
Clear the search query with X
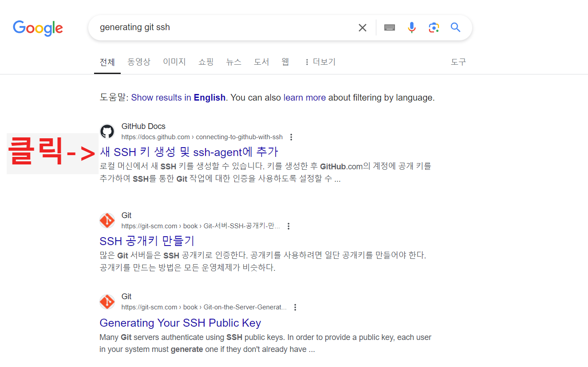(363, 27)
